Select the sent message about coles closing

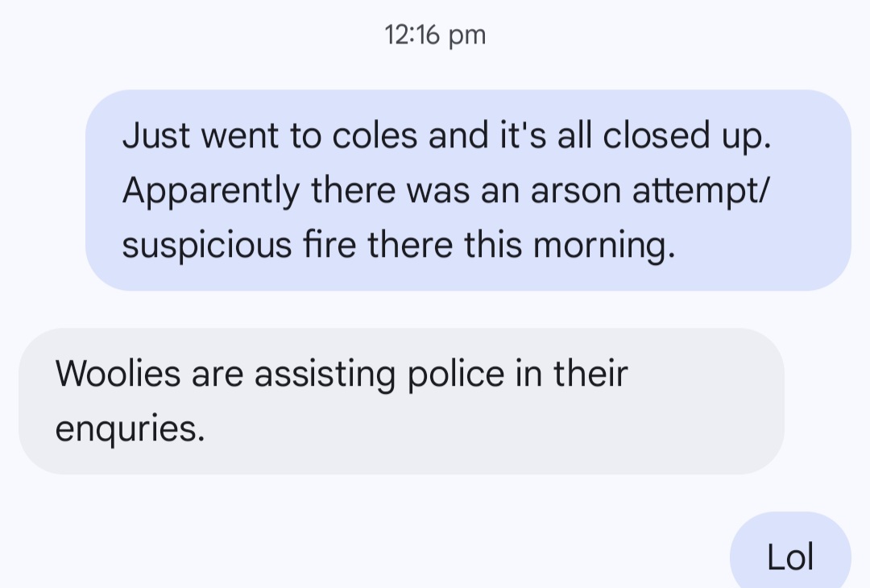coord(467,190)
